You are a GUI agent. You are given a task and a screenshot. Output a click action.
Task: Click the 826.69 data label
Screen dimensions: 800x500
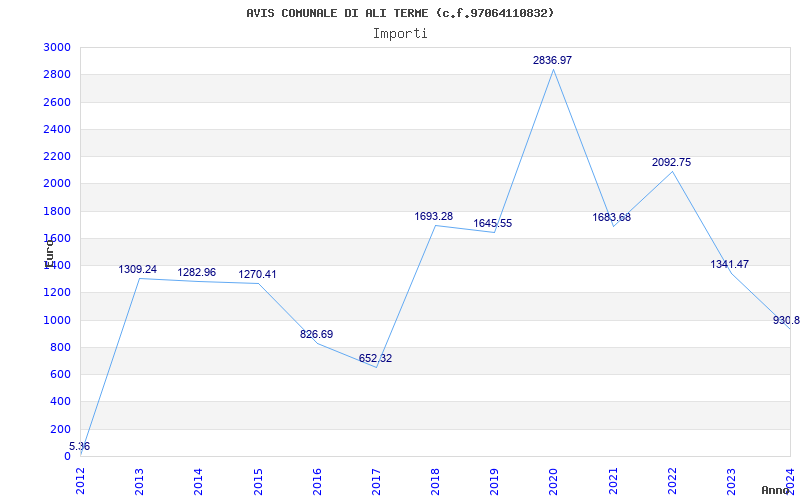(x=316, y=334)
